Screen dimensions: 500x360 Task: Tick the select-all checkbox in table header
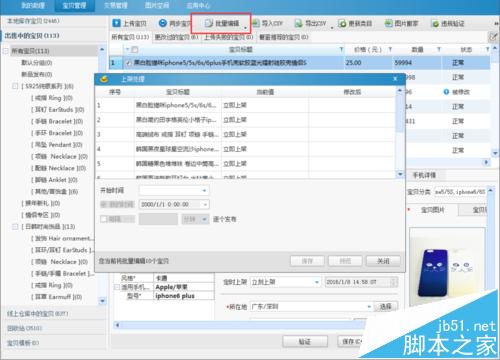pyautogui.click(x=135, y=50)
